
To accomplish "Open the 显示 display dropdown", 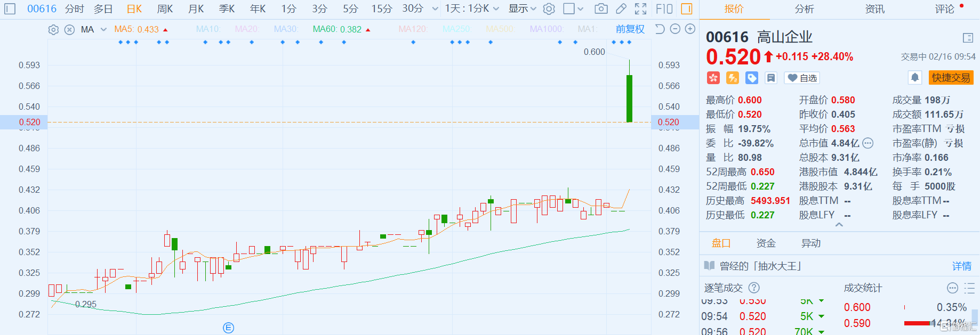I will coord(522,9).
